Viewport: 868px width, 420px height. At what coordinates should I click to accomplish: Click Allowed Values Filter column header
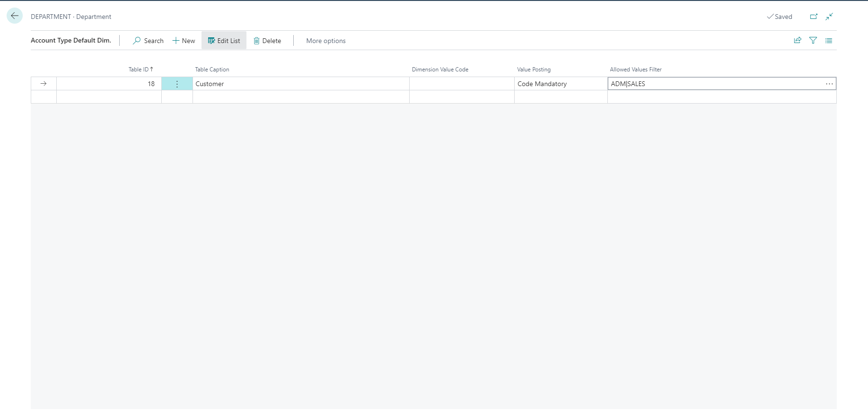pos(636,70)
